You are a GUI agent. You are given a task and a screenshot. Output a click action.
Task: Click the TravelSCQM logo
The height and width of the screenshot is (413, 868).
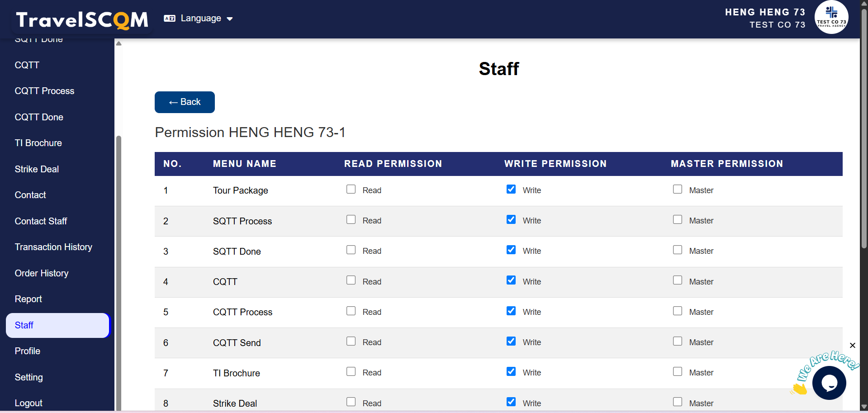pos(82,19)
